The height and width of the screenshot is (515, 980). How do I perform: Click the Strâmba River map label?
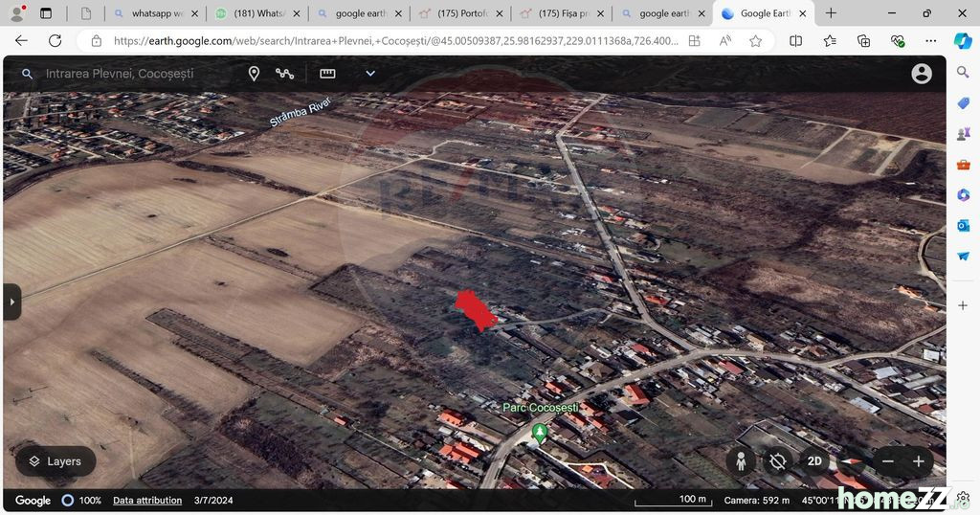tap(301, 113)
